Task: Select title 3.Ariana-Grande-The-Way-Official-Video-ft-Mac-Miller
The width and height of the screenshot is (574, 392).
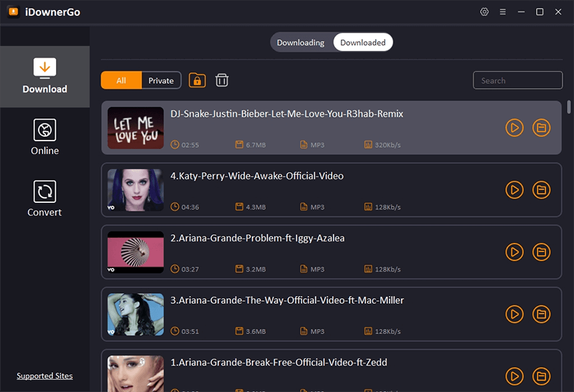Action: (287, 300)
